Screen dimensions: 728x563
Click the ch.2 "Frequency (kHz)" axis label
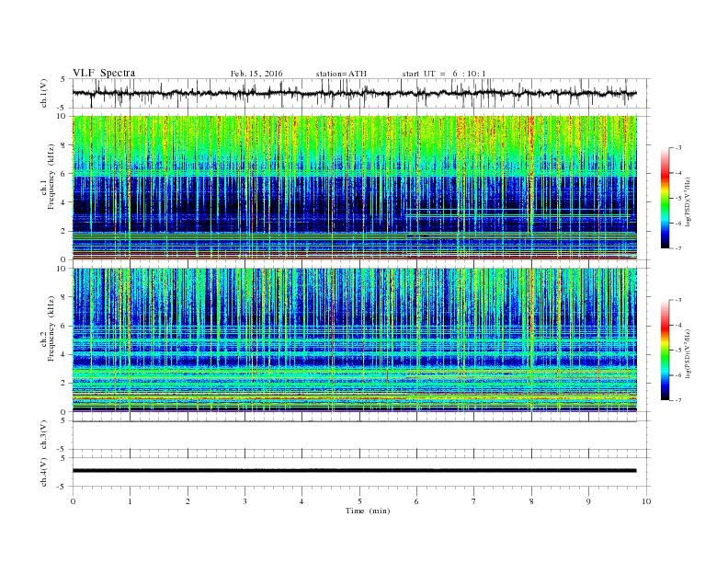51,327
